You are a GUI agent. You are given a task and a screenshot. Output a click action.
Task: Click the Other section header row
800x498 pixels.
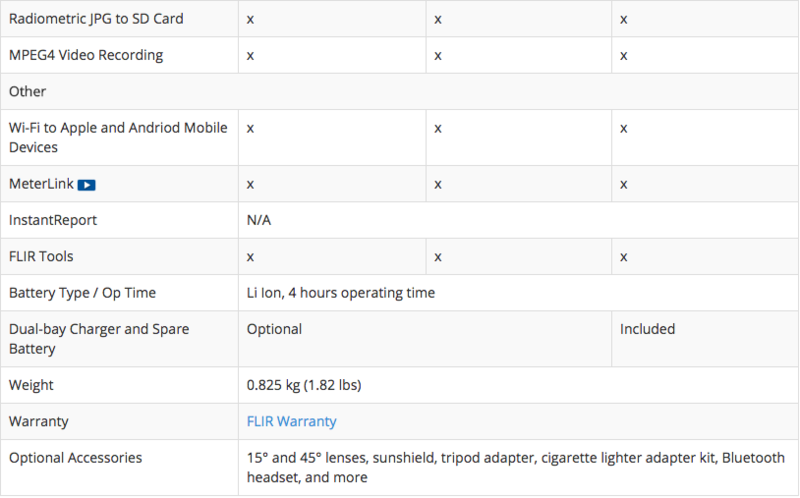[399, 91]
